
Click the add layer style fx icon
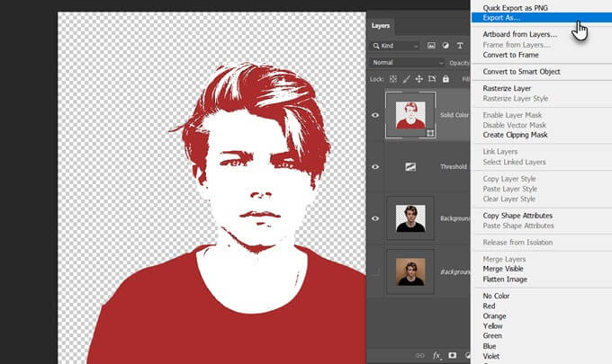click(437, 356)
